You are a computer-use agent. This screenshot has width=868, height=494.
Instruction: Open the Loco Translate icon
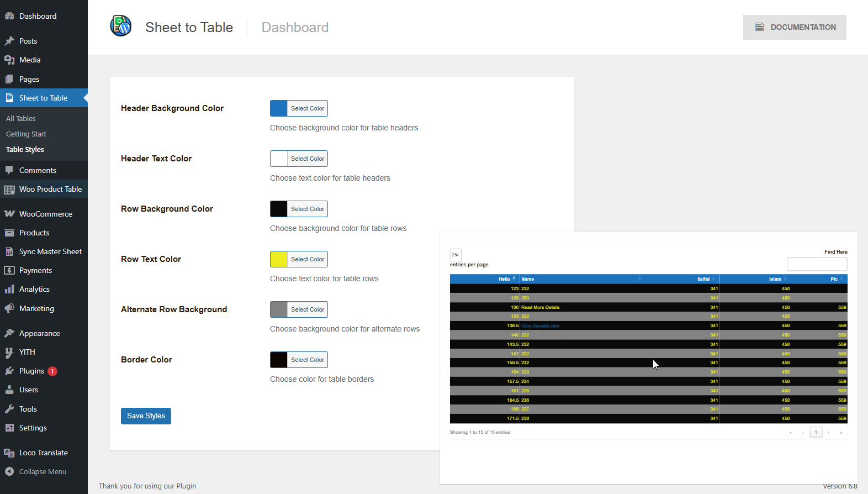pyautogui.click(x=9, y=453)
